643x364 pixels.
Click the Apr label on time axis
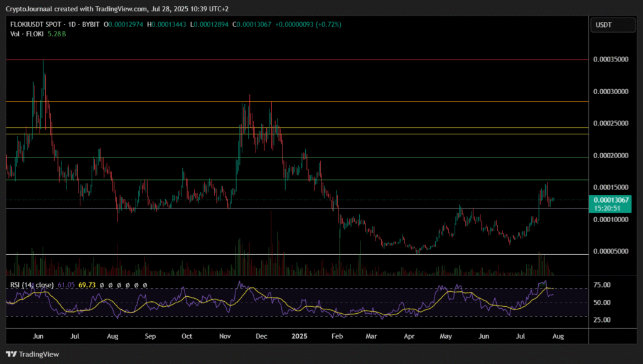point(409,336)
